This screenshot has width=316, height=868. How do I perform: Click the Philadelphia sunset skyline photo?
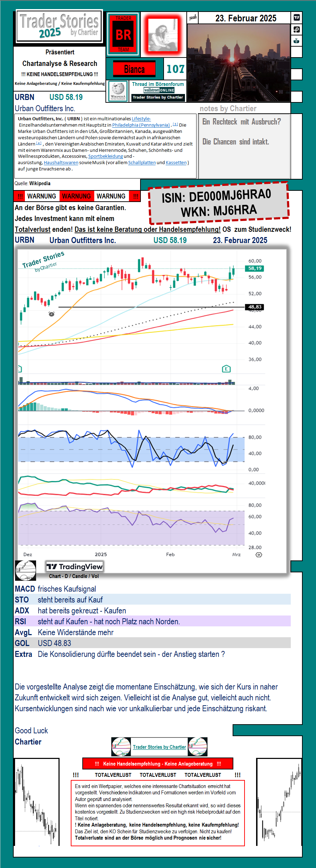239,63
